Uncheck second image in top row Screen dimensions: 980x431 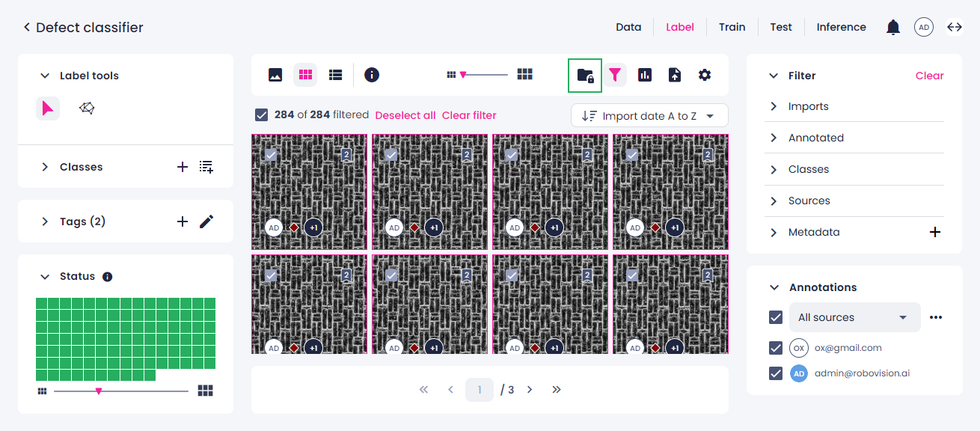coord(391,154)
